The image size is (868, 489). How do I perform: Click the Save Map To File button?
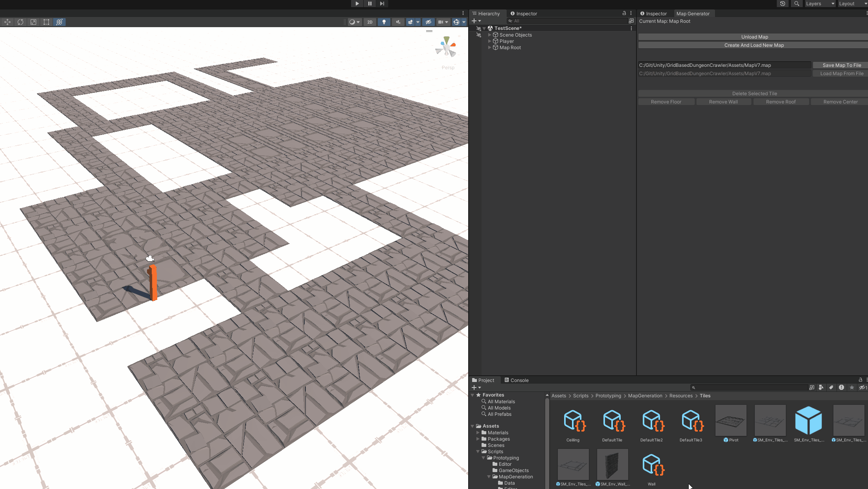841,65
